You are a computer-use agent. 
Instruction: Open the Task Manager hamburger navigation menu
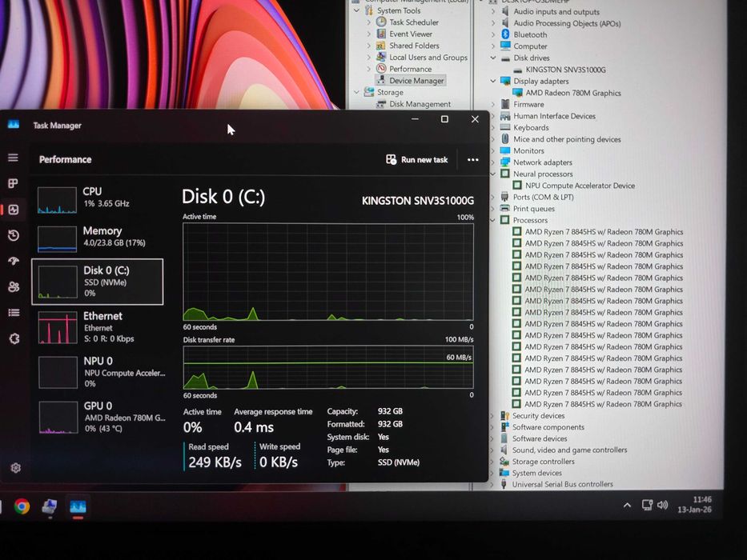click(13, 158)
